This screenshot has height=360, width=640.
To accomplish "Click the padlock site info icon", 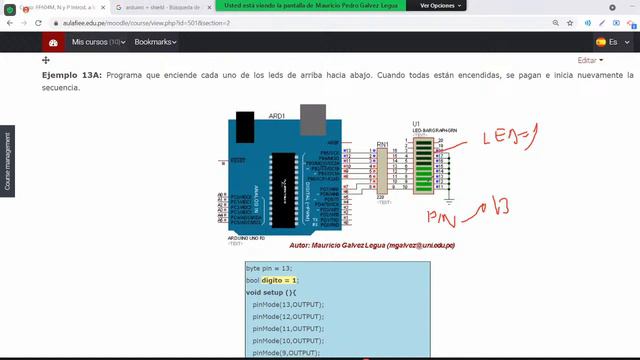I will point(56,23).
